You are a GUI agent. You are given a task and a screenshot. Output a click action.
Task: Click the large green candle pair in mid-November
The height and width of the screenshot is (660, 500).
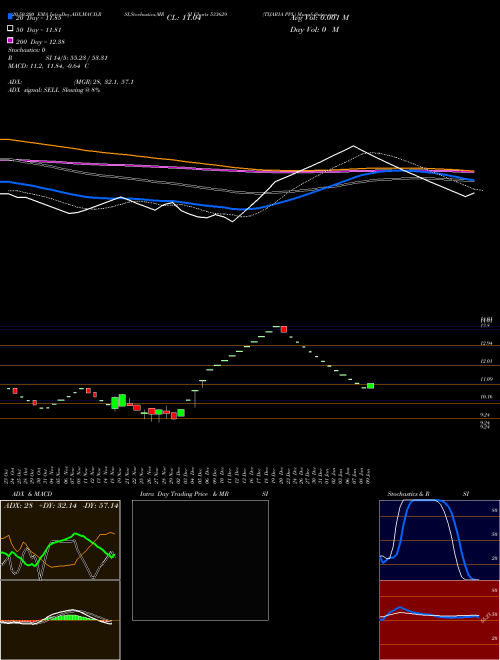coord(119,401)
